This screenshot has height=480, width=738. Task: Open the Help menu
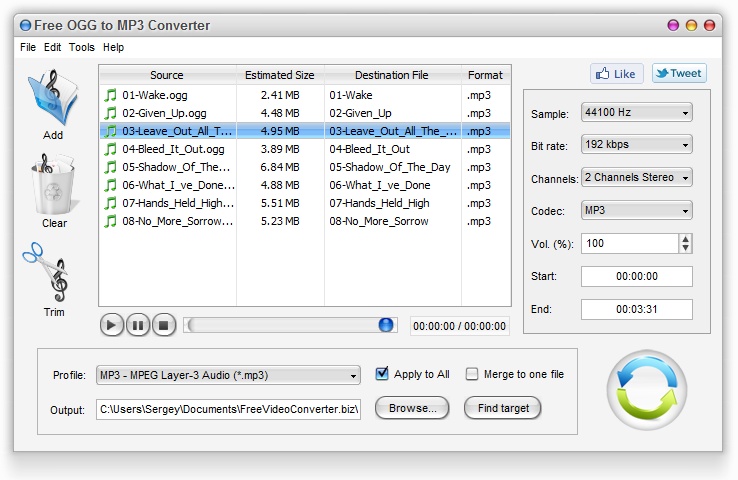(113, 47)
